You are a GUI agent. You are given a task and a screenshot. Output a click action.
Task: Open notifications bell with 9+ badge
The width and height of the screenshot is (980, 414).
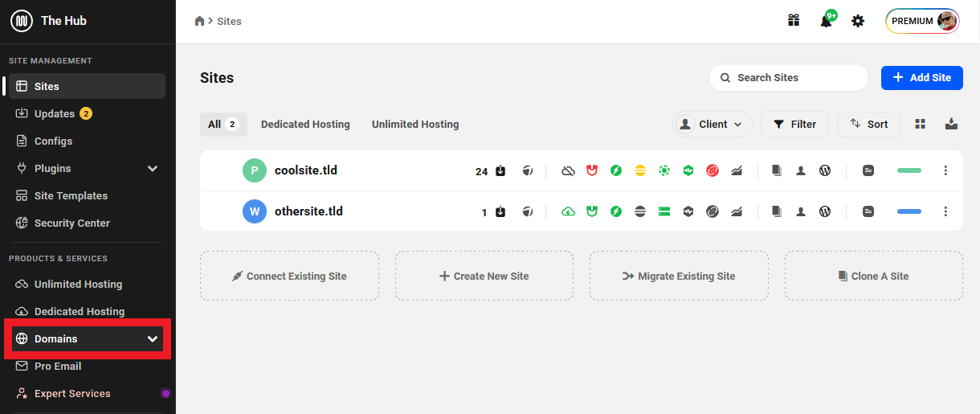827,21
